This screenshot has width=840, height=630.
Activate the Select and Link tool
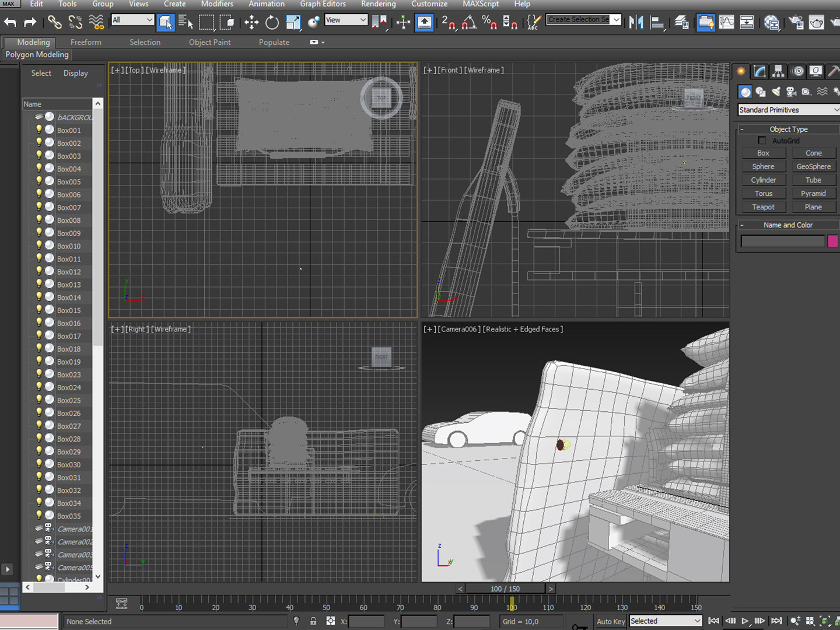(54, 23)
